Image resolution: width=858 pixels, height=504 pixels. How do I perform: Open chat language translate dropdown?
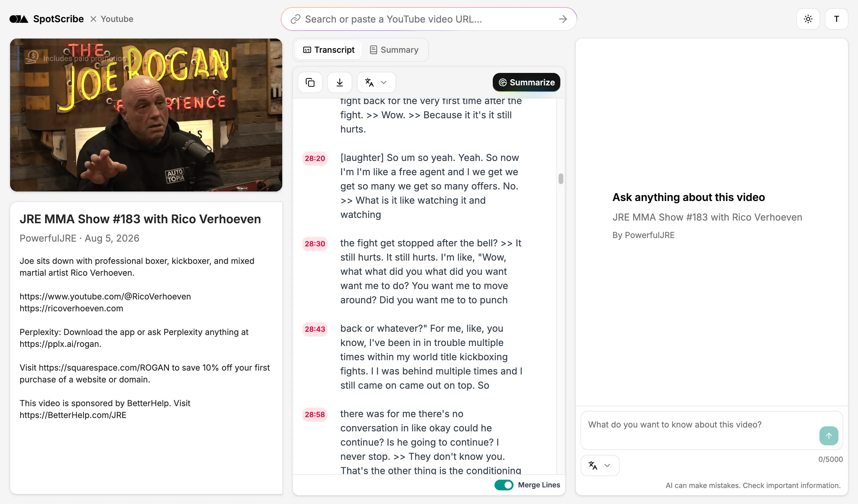coord(599,465)
